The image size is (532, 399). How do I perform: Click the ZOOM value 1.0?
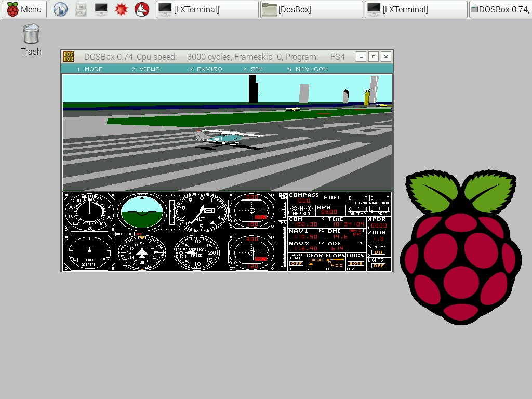(379, 239)
